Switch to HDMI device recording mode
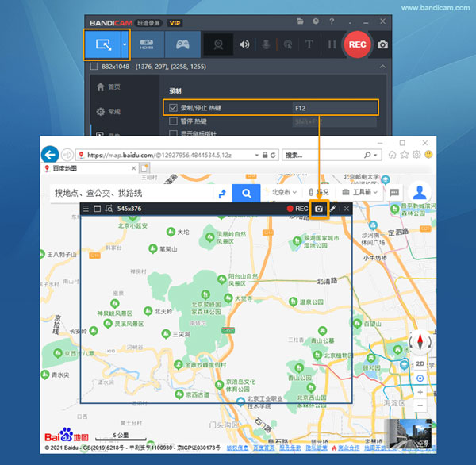 [x=147, y=44]
